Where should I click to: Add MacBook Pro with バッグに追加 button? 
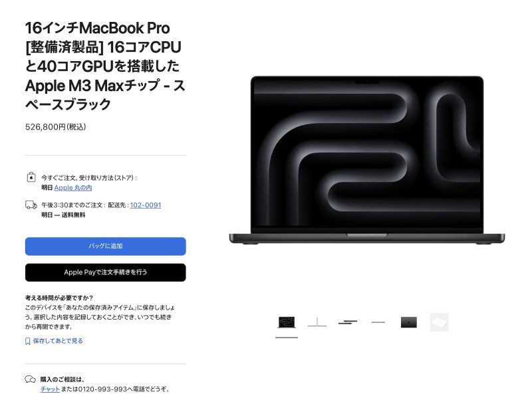click(106, 247)
